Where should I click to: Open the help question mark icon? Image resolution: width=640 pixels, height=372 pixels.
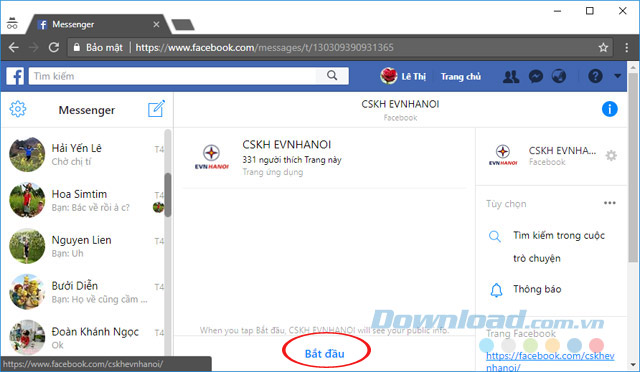[595, 76]
